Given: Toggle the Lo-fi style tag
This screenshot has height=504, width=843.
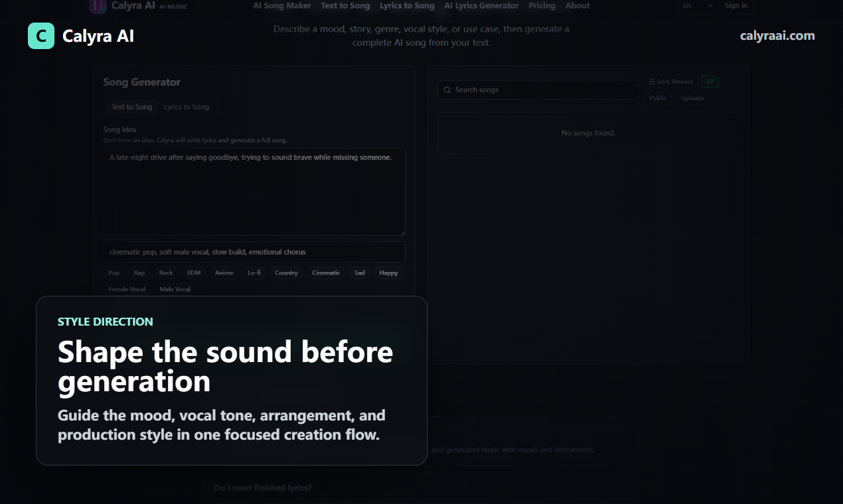Looking at the screenshot, I should coord(254,273).
